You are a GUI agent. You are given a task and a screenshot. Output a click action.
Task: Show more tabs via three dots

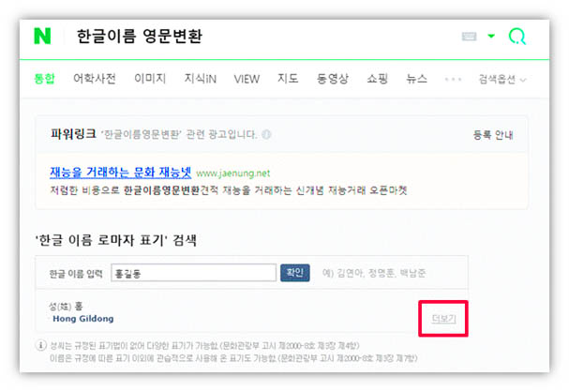pos(454,79)
